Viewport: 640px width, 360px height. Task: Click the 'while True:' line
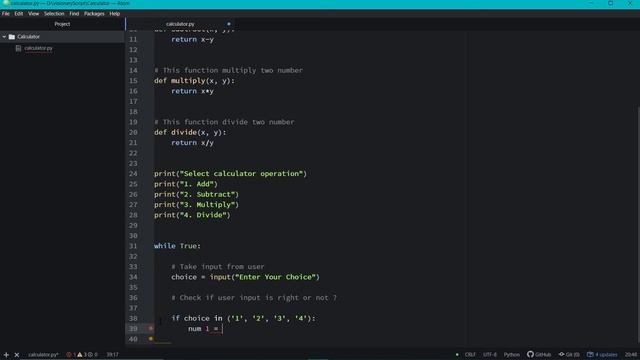point(177,246)
